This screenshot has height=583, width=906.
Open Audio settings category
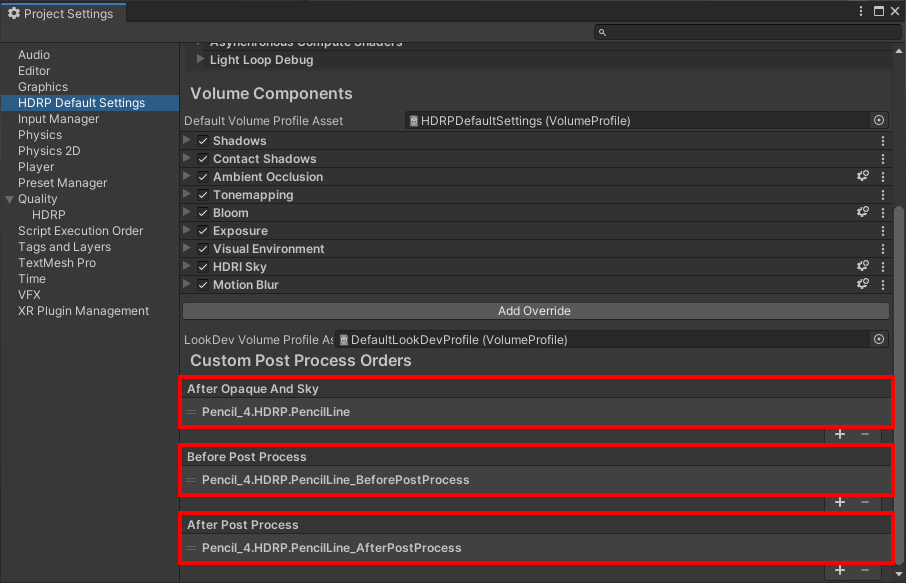tap(34, 55)
